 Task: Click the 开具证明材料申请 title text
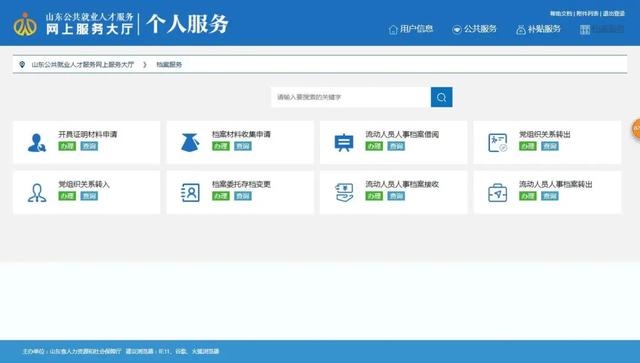click(x=88, y=134)
